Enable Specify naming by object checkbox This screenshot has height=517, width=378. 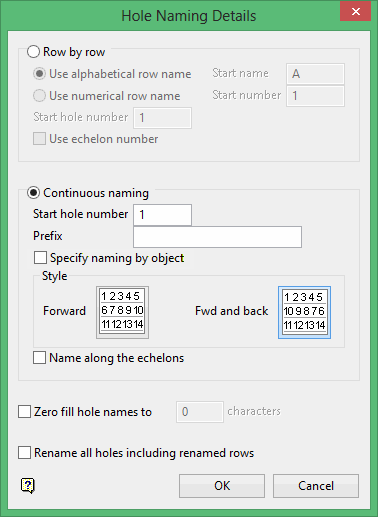point(40,258)
